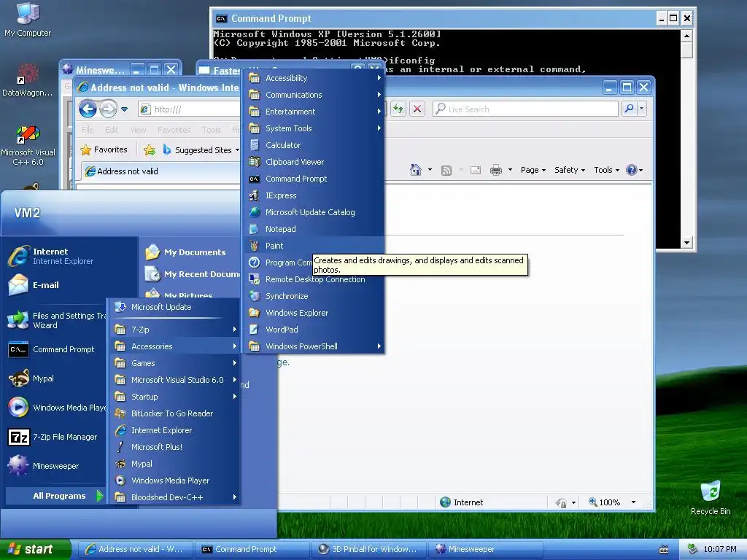Click the Print icon in IE toolbar
The image size is (747, 560).
click(496, 170)
